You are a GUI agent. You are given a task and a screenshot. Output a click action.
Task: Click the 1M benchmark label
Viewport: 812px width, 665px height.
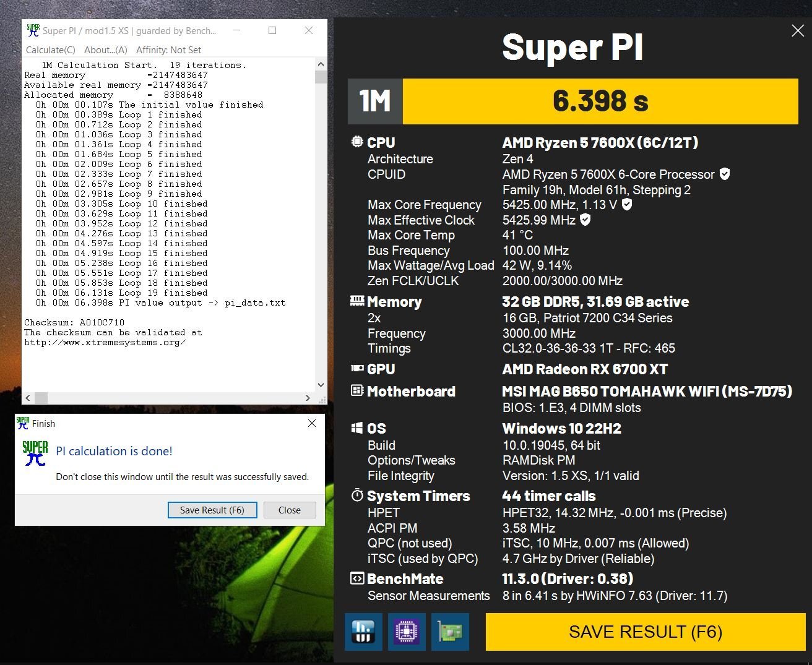point(375,101)
